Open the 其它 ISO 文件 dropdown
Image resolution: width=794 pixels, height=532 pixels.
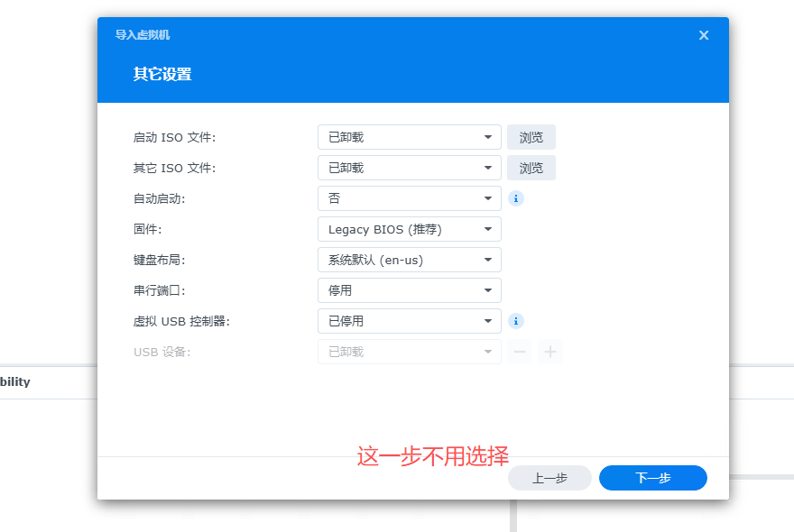[409, 168]
